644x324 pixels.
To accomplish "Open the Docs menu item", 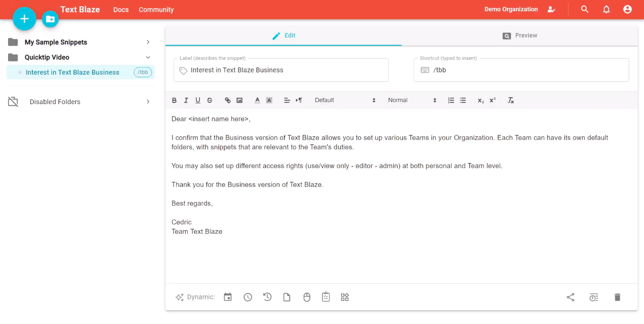I will coord(121,10).
